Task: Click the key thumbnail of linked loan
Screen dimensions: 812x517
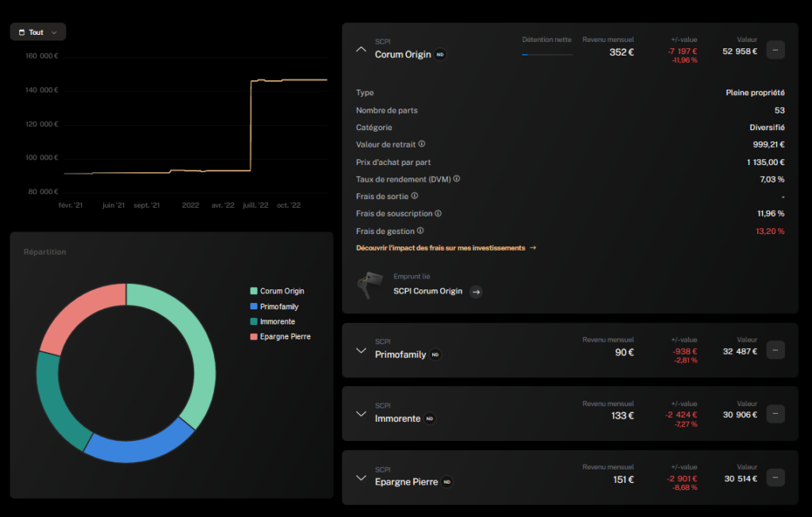Action: (x=370, y=285)
